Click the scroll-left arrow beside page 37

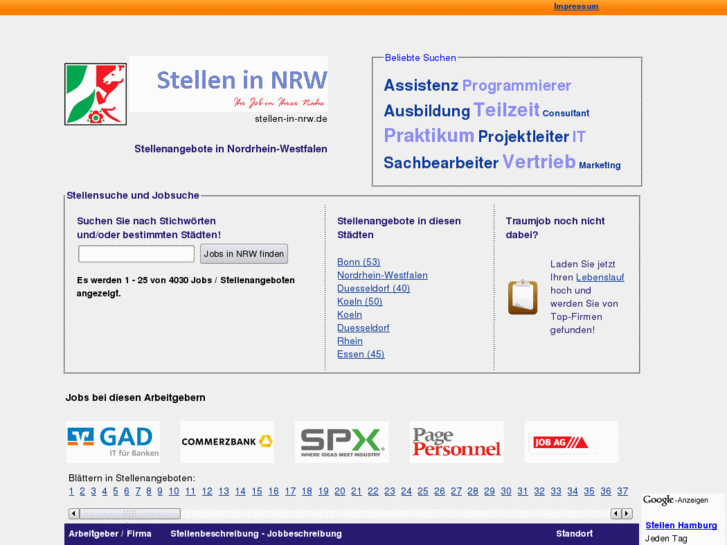(616, 513)
